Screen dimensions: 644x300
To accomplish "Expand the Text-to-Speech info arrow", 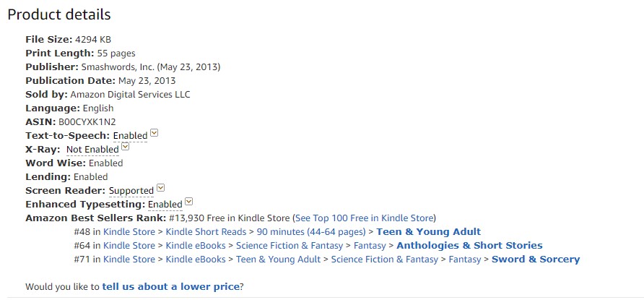I will (x=154, y=134).
